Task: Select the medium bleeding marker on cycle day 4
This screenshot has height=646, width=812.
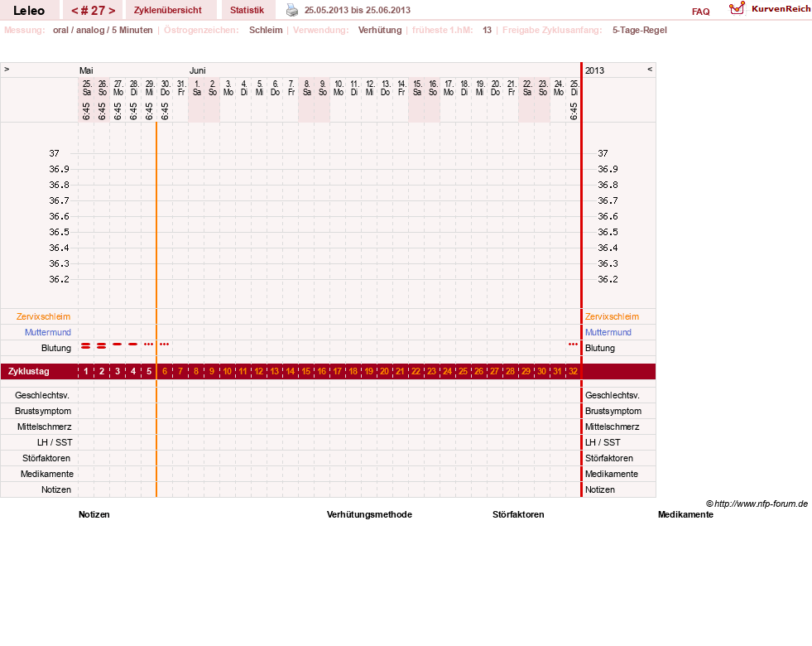Action: (x=133, y=344)
